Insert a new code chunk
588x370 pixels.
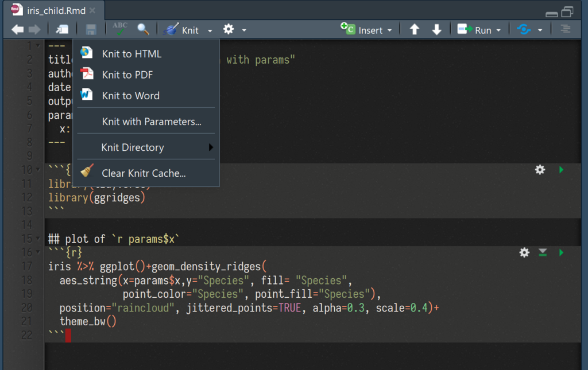[x=362, y=30]
